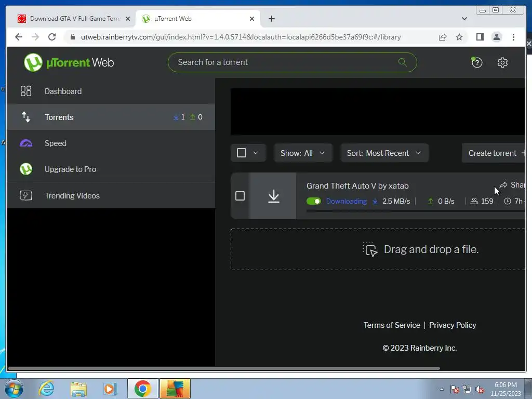This screenshot has width=532, height=399.
Task: Open Windows Start button
Action: point(14,389)
